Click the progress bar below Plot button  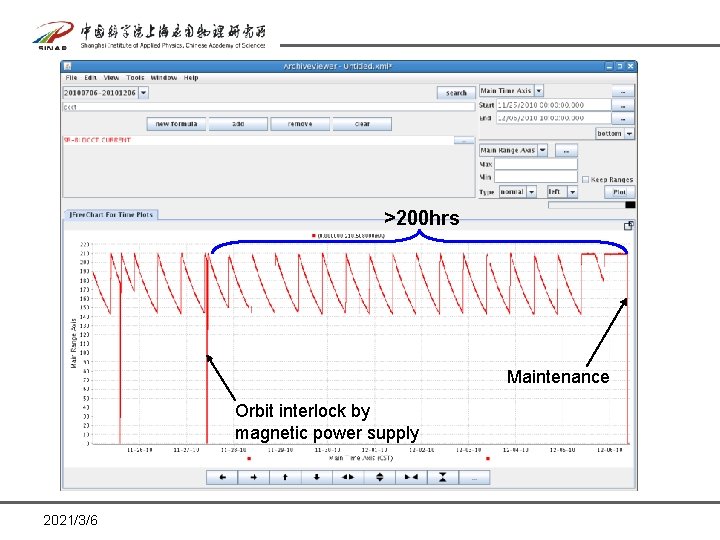tap(587, 205)
